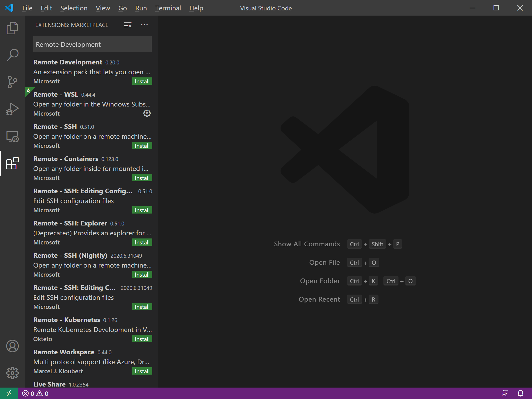Image resolution: width=532 pixels, height=399 pixels.
Task: Open Views and More Actions ellipsis menu
Action: pyautogui.click(x=144, y=25)
